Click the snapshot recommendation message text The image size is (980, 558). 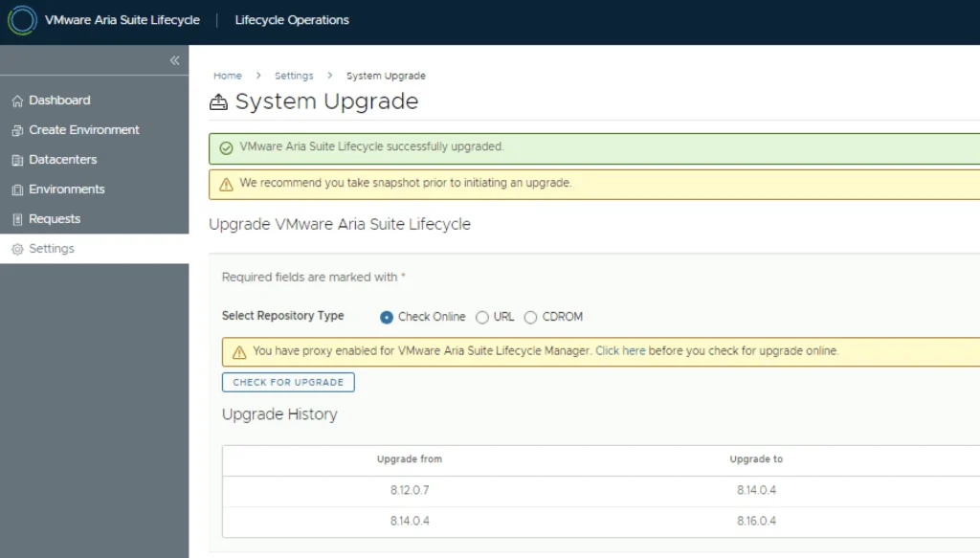click(x=406, y=183)
